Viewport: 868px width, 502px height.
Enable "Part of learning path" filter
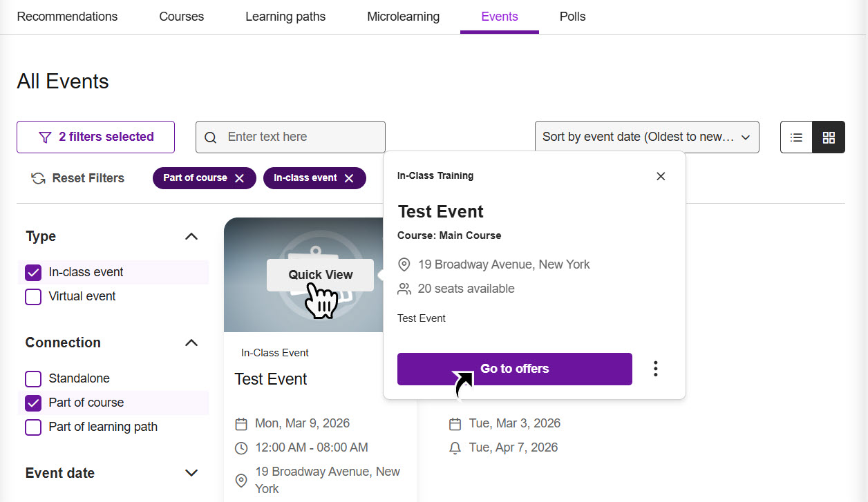coord(32,427)
